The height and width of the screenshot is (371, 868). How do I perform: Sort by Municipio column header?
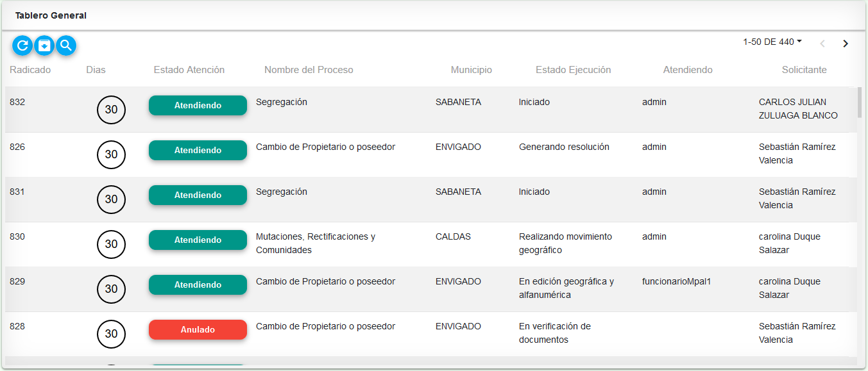pyautogui.click(x=472, y=70)
